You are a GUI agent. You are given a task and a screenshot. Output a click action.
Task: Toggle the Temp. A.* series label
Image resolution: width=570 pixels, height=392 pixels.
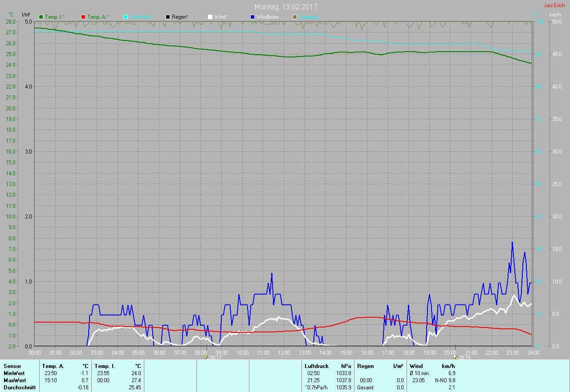click(98, 17)
